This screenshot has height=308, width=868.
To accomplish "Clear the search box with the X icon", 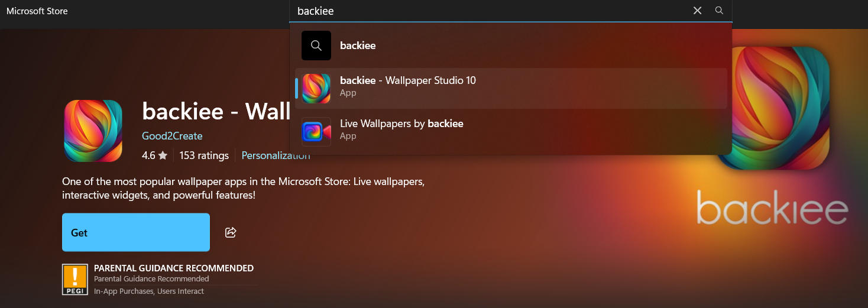I will (697, 11).
